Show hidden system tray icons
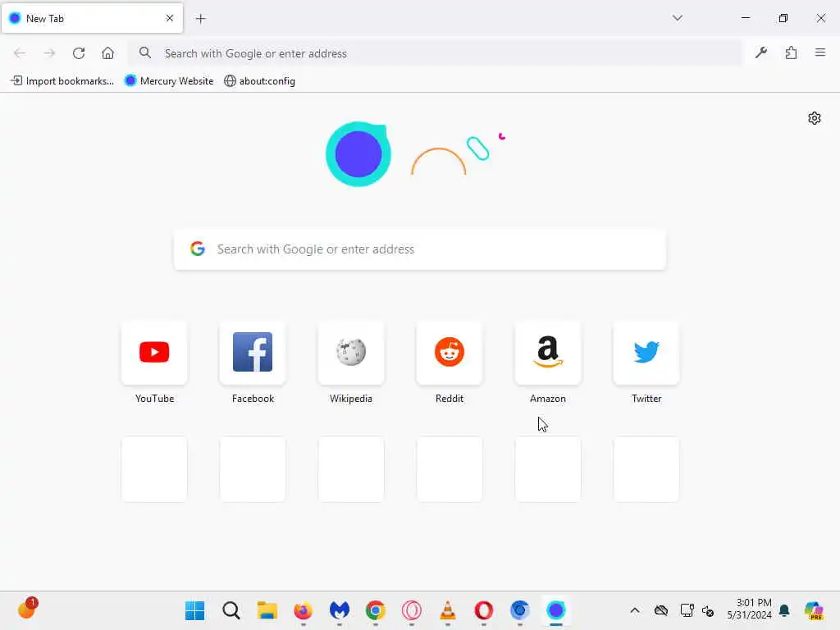Screen dimensions: 840x630 (x=635, y=610)
